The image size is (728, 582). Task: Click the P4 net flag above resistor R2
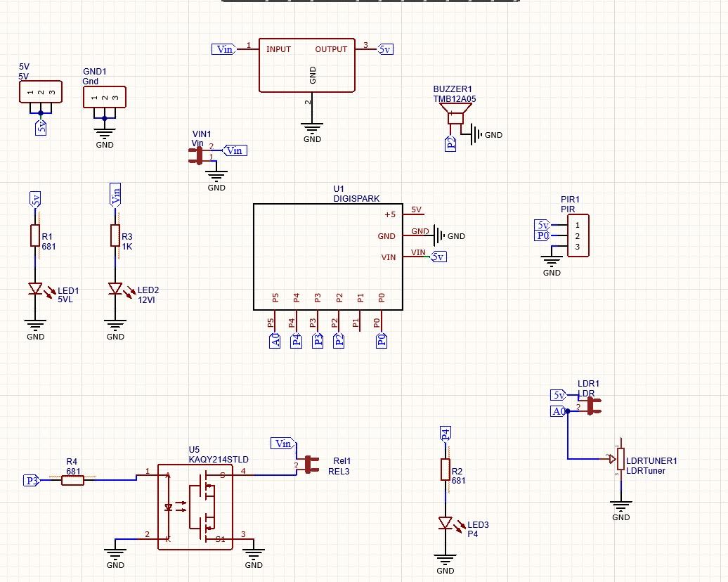(446, 431)
